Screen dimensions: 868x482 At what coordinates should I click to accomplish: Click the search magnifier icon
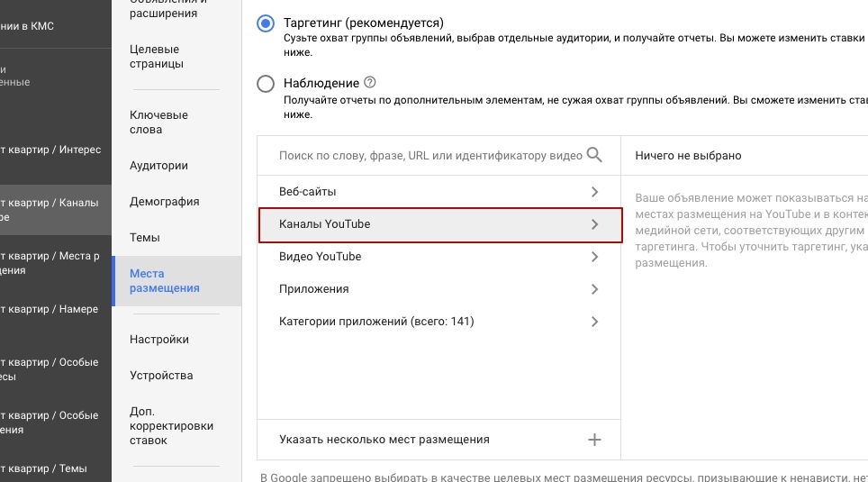pyautogui.click(x=594, y=155)
